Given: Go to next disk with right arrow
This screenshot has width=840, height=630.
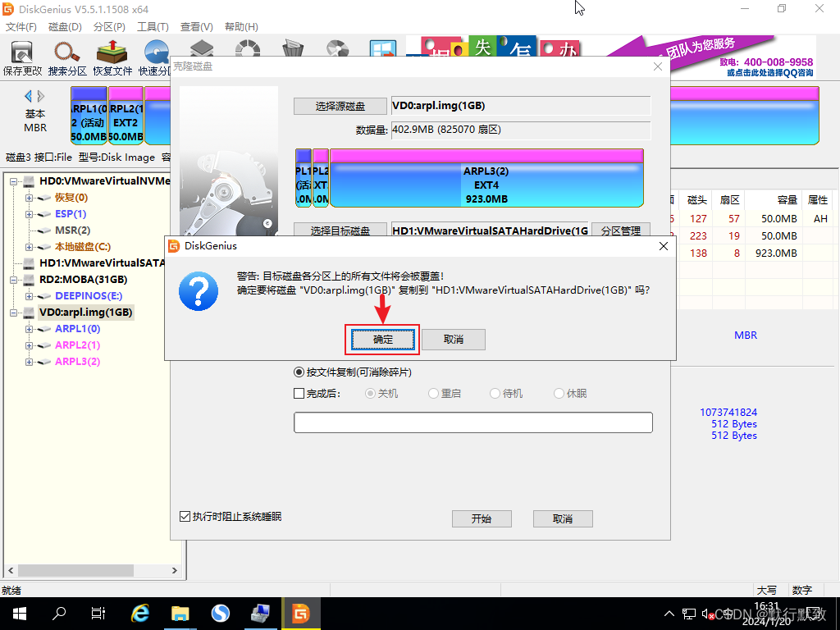Looking at the screenshot, I should tap(41, 97).
